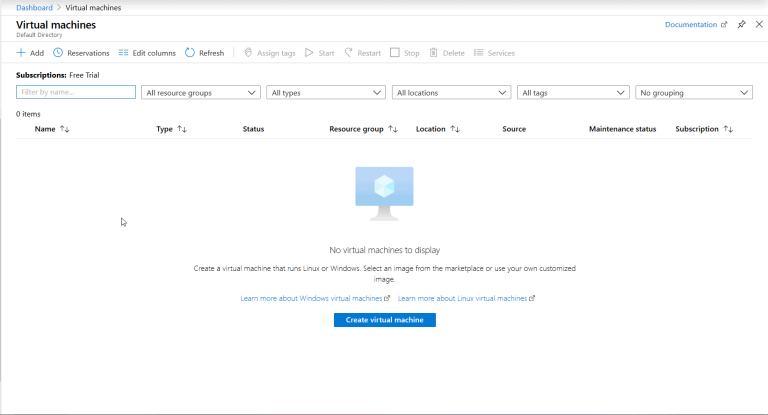Screen dimensions: 768x415
Task: Click the 0 items count text
Action: coord(28,114)
